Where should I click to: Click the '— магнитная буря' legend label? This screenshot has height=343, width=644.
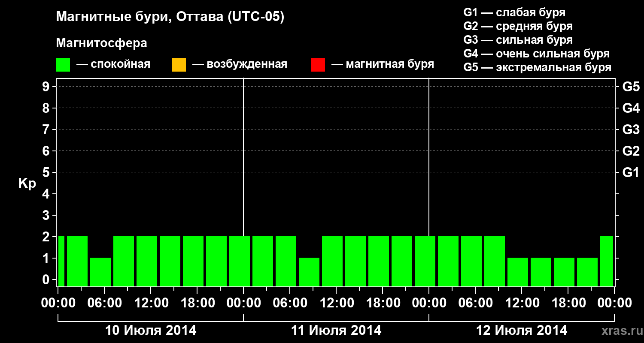click(x=383, y=64)
